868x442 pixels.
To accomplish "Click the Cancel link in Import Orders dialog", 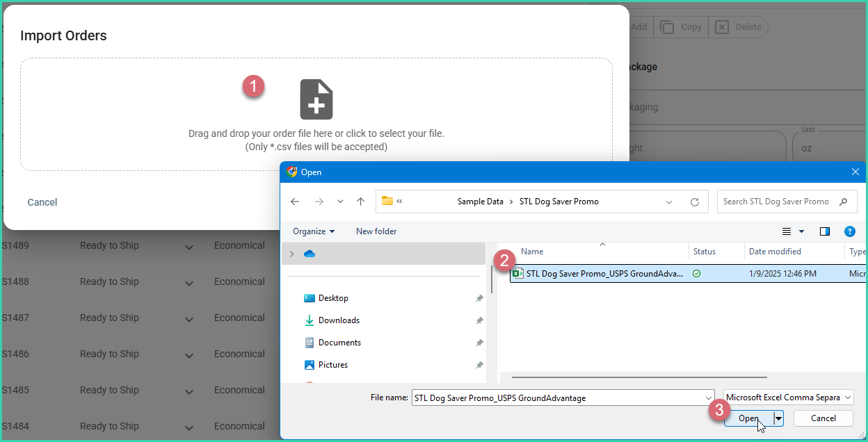I will pyautogui.click(x=42, y=202).
